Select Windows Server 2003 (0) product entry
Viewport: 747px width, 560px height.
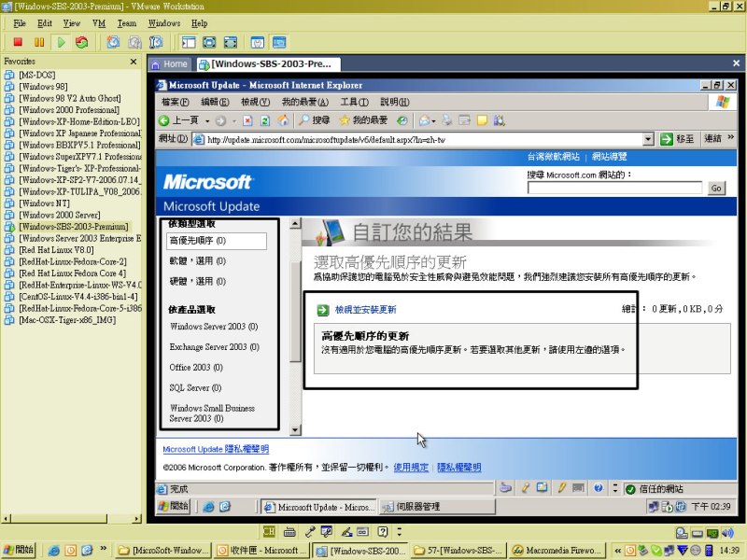click(x=214, y=326)
